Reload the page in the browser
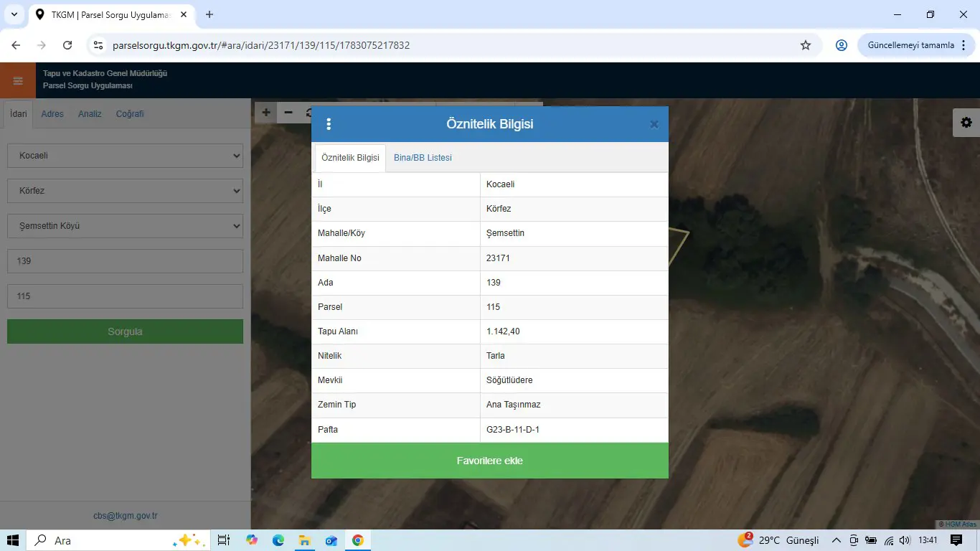Viewport: 980px width, 551px height. point(67,45)
